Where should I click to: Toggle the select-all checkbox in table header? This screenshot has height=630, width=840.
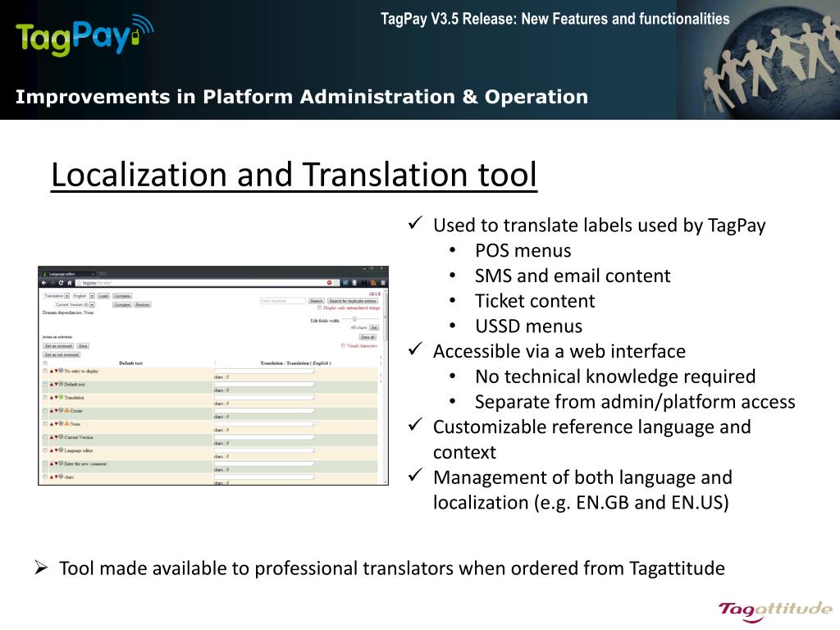pos(45,363)
